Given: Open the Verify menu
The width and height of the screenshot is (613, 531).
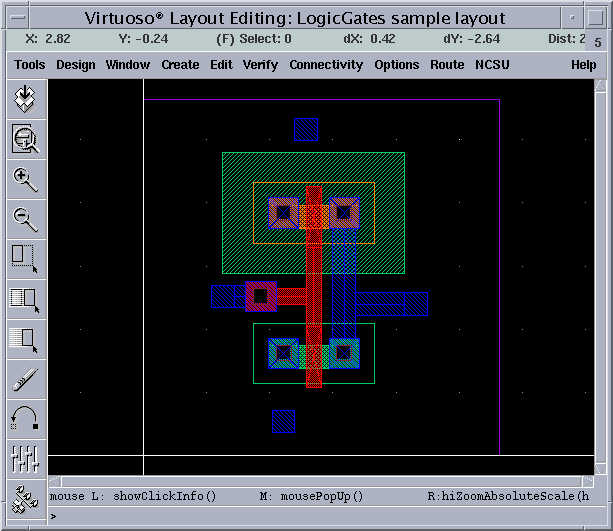Looking at the screenshot, I should pyautogui.click(x=260, y=65).
